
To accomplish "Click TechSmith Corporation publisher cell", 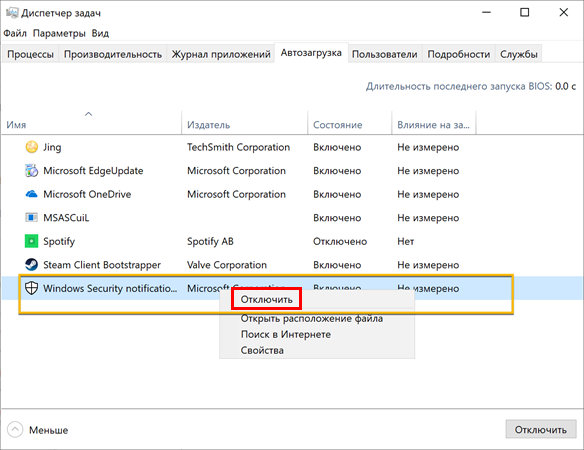I will point(238,147).
